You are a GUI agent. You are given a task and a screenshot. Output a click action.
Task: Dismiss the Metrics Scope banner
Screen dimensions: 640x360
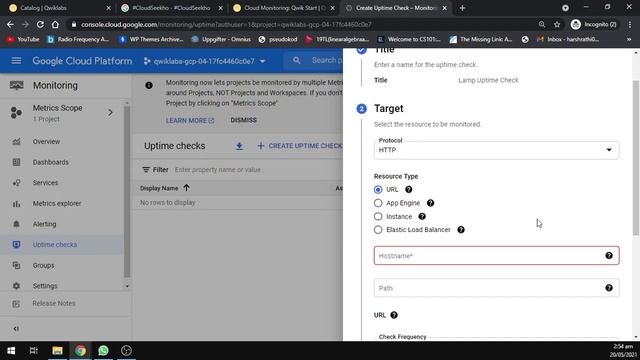pos(243,120)
